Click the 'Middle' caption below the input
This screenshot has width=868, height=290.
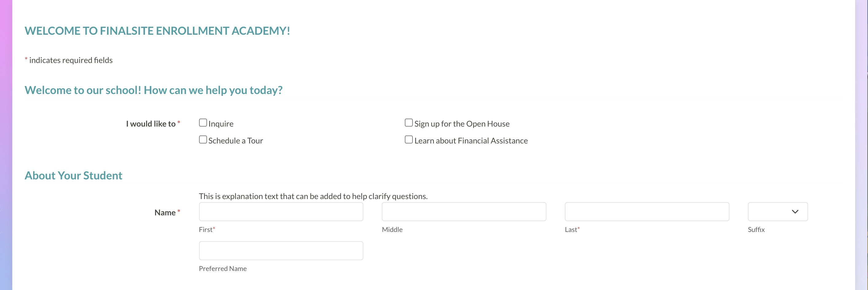coord(392,230)
